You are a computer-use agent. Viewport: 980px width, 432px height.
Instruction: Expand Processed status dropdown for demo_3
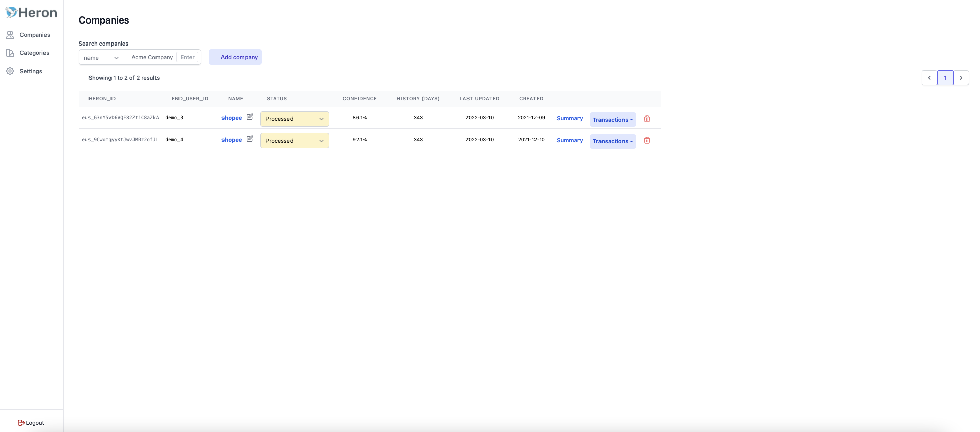(x=295, y=119)
